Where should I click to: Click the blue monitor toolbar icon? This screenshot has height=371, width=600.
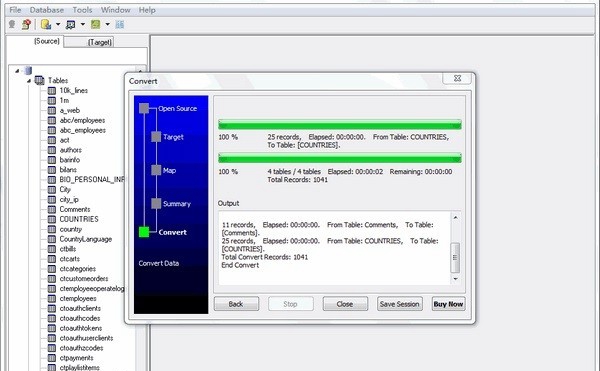click(70, 24)
